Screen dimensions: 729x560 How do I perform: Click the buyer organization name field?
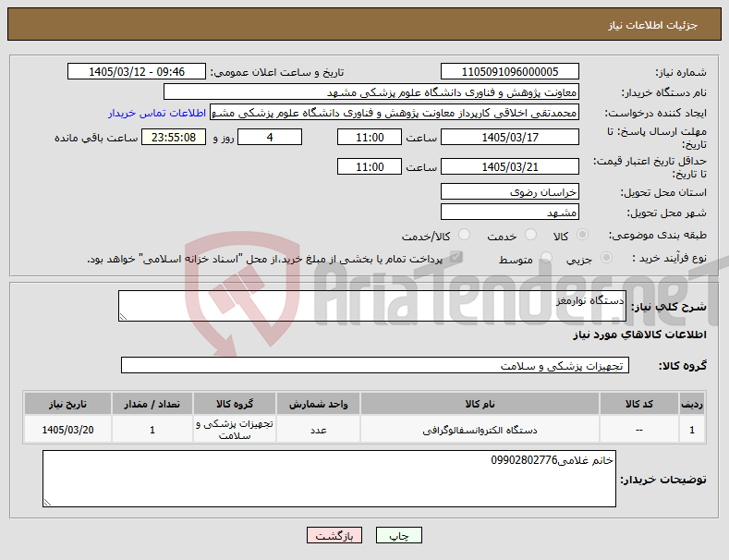371,92
